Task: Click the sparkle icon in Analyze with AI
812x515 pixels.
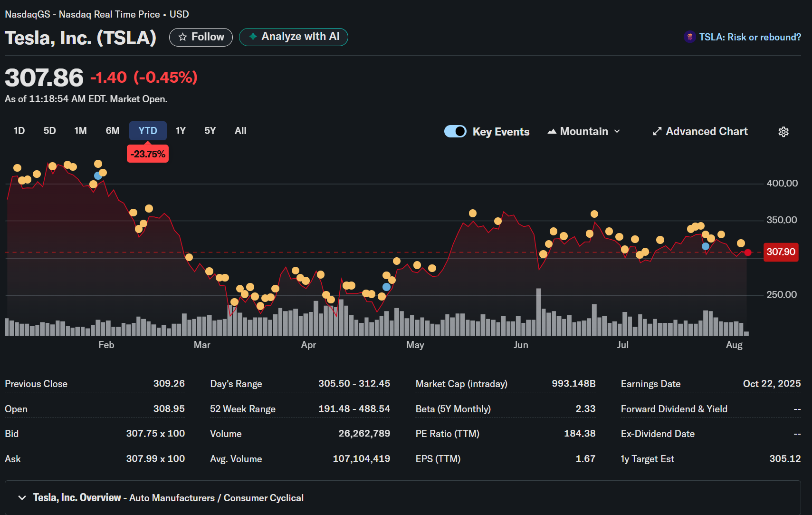Action: click(253, 37)
